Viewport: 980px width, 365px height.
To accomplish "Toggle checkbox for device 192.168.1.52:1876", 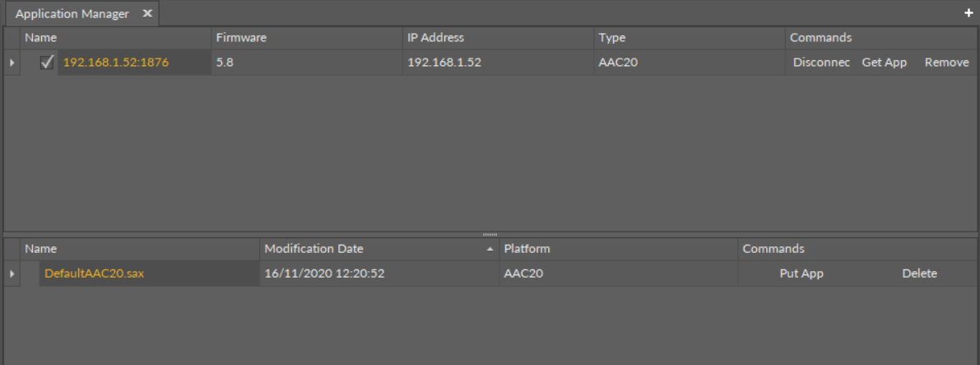I will pos(48,63).
